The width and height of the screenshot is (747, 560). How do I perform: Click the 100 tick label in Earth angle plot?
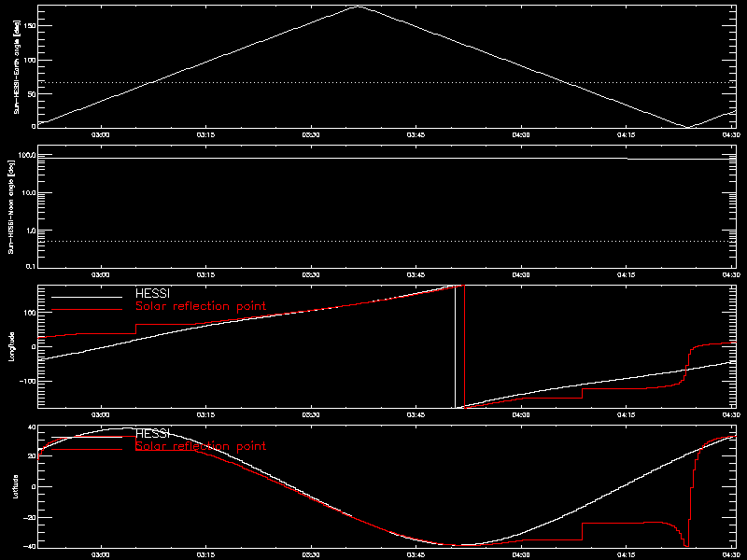pyautogui.click(x=30, y=60)
